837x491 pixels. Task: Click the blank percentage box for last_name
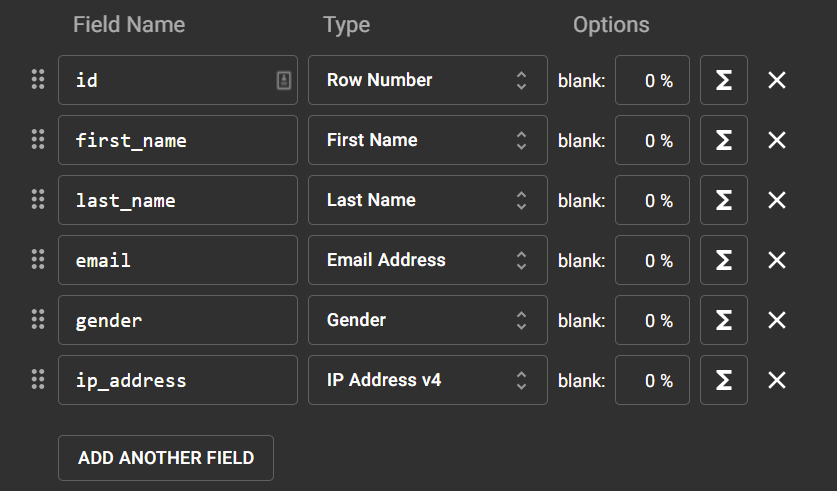point(652,200)
